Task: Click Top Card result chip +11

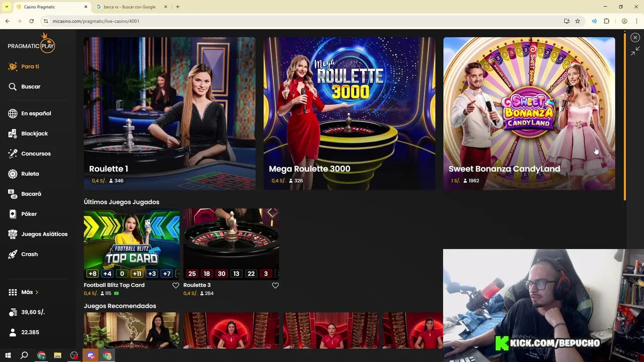Action: pos(137,274)
